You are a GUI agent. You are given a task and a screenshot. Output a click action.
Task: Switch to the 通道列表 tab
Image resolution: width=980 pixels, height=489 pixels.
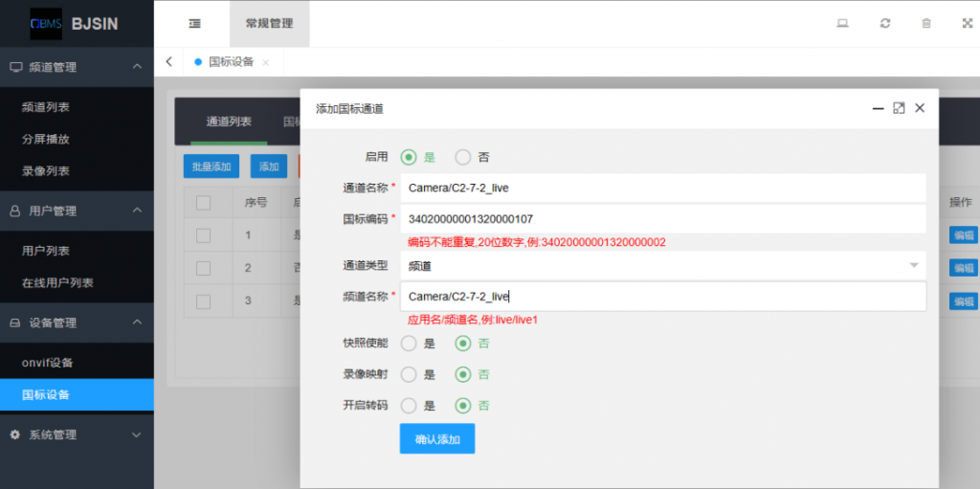point(229,122)
